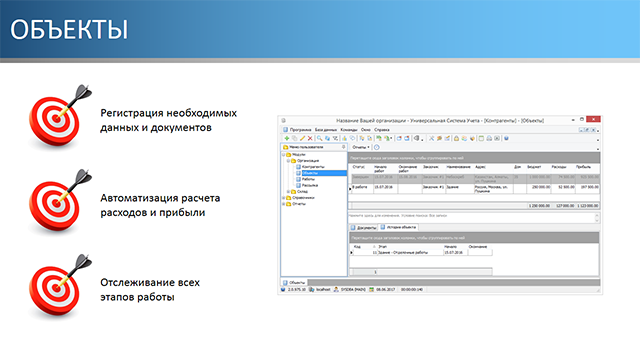Click the speaker icon in toolbar
This screenshot has width=640, height=360.
coord(416,138)
